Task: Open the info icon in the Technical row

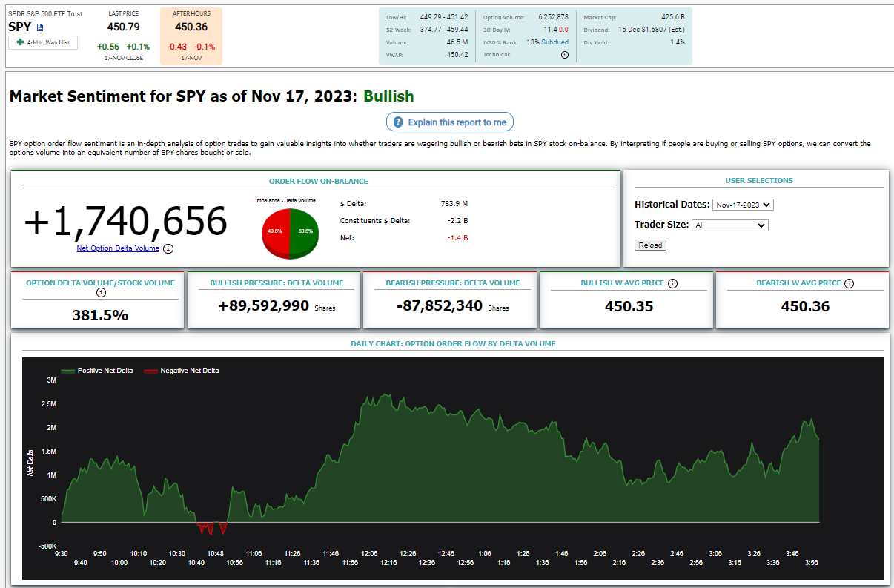Action: tap(565, 55)
